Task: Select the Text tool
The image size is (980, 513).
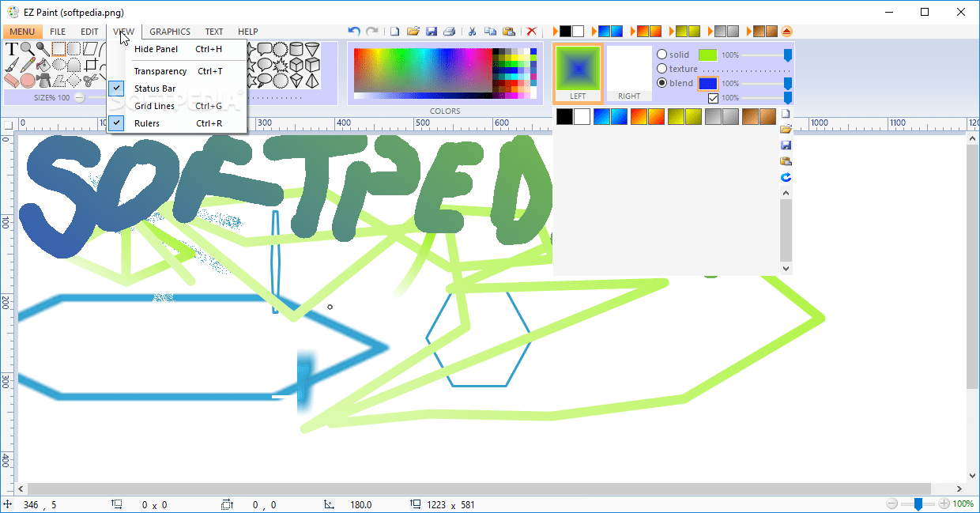Action: [x=12, y=49]
